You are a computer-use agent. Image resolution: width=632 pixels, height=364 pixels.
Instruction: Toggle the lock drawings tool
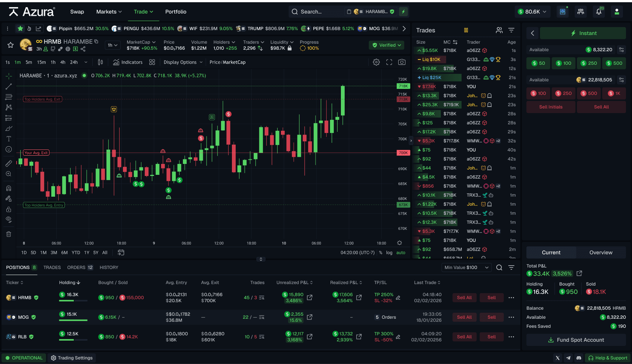pyautogui.click(x=9, y=209)
